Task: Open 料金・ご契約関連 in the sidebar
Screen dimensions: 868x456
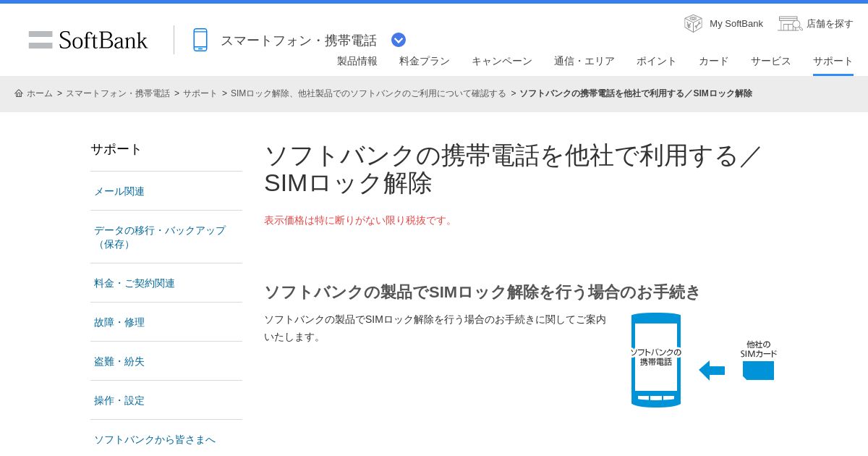Action: pyautogui.click(x=135, y=283)
